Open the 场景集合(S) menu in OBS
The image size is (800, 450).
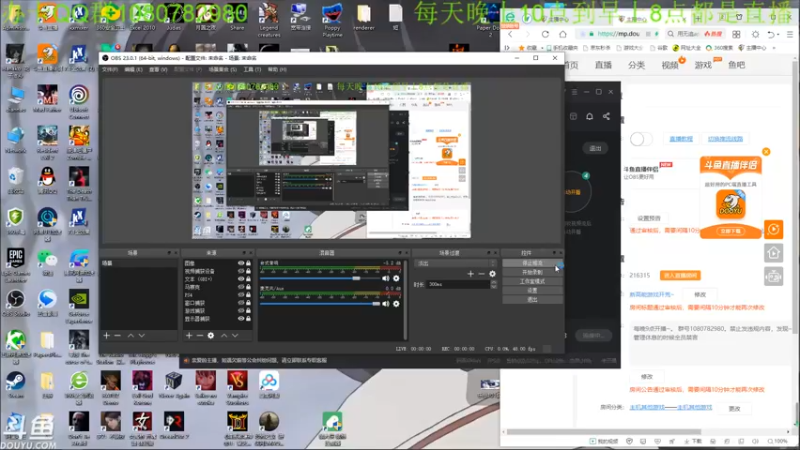pyautogui.click(x=222, y=69)
